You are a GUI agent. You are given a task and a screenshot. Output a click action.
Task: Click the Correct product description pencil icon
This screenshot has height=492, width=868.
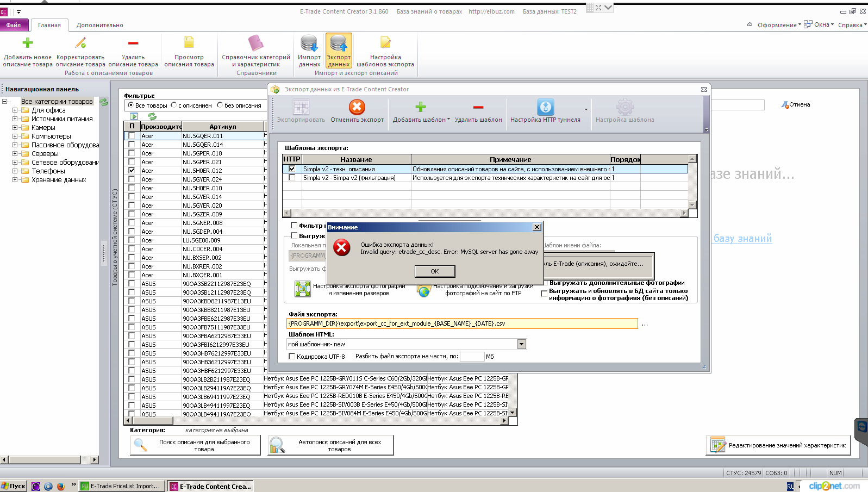pyautogui.click(x=80, y=42)
